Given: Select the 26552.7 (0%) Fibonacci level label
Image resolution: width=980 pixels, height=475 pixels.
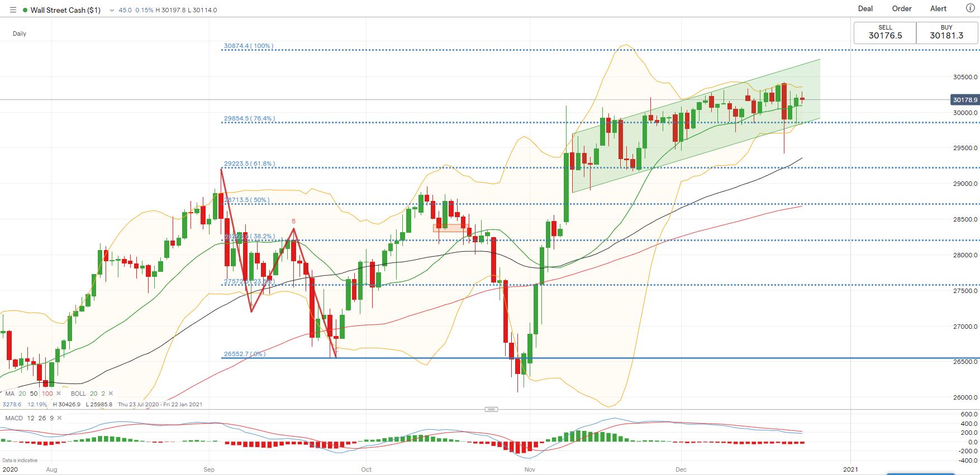Looking at the screenshot, I should [x=245, y=354].
